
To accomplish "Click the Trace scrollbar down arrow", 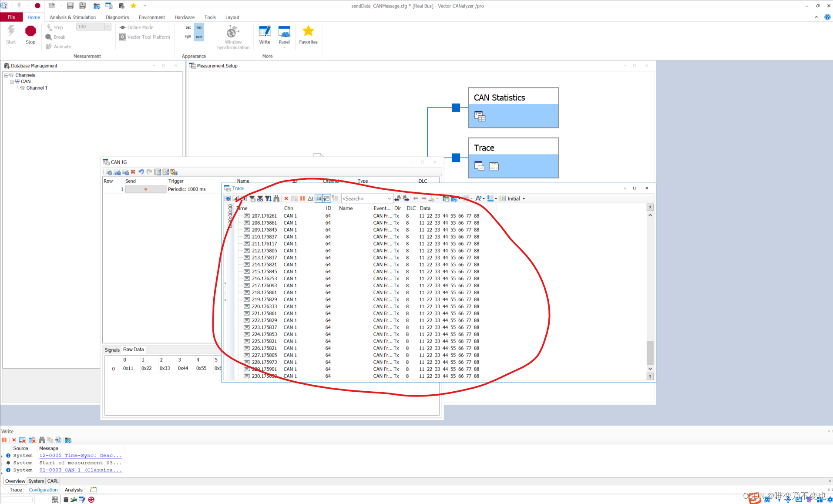I will click(x=650, y=369).
